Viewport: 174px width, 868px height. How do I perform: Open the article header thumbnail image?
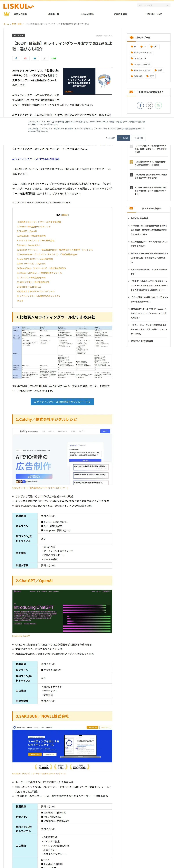pyautogui.click(x=87, y=81)
